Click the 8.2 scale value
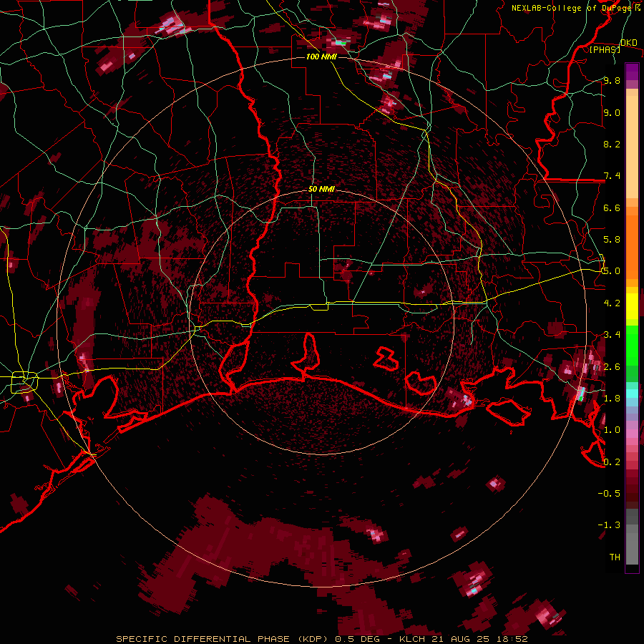 pos(612,144)
